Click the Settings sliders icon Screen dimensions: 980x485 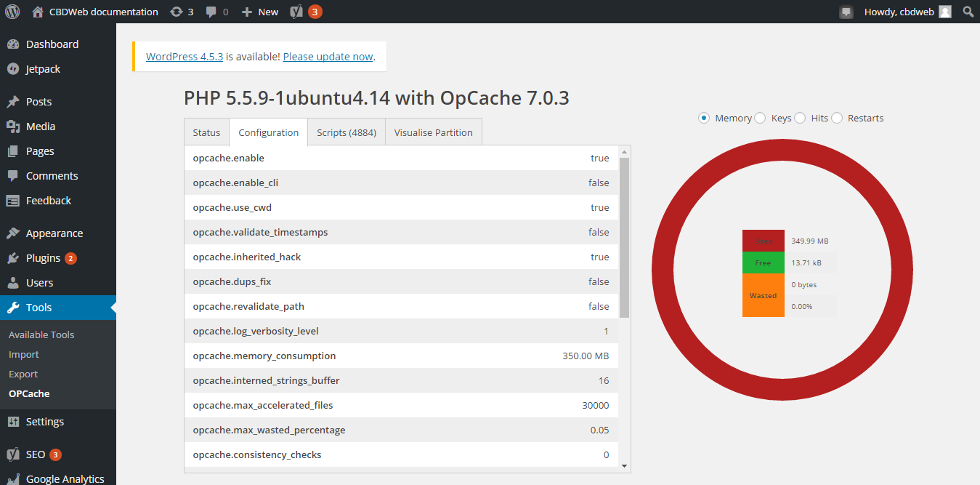(x=13, y=422)
